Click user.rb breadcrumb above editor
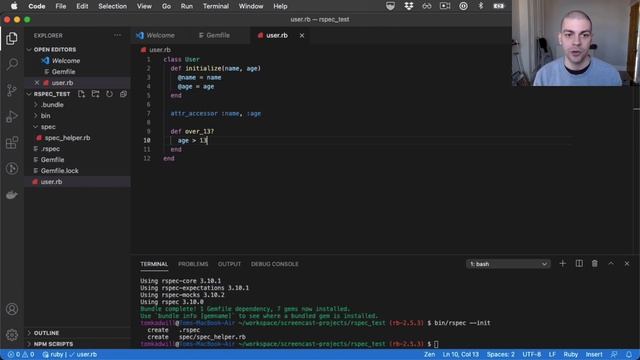Viewport: 640px width, 360px height. 156,50
